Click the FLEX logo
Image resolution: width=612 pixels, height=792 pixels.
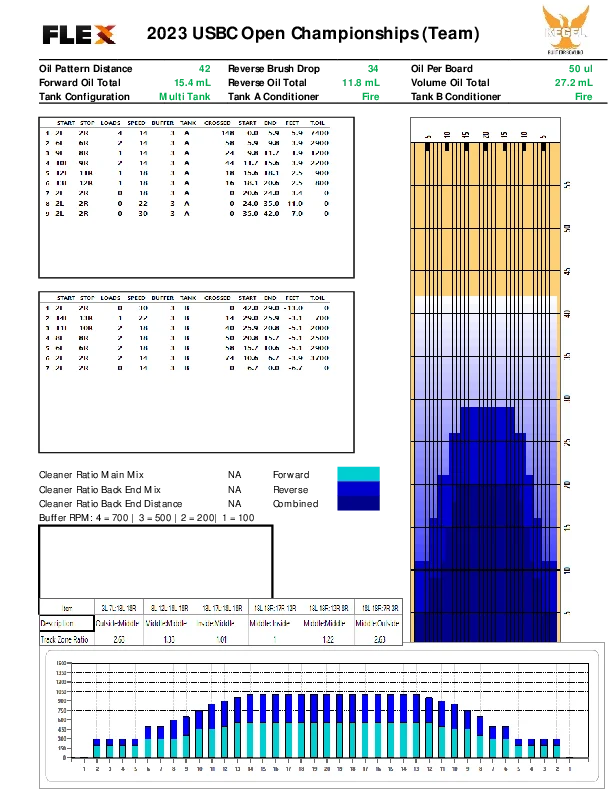[x=79, y=35]
